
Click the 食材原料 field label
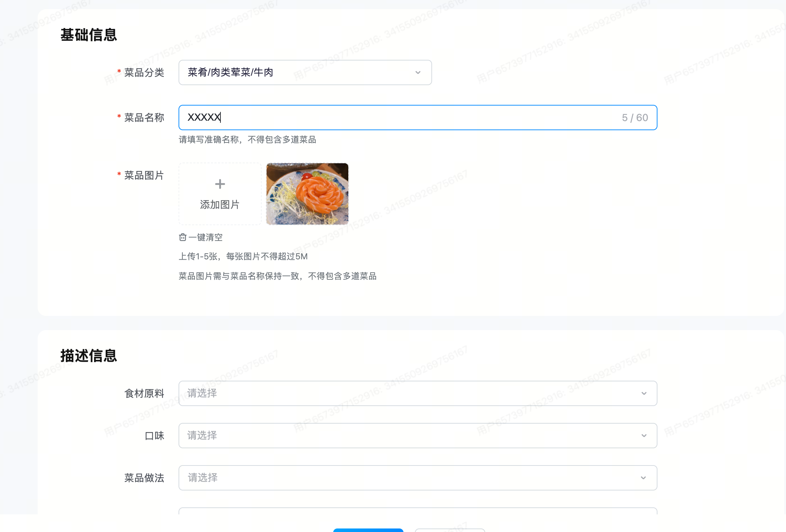coord(144,394)
